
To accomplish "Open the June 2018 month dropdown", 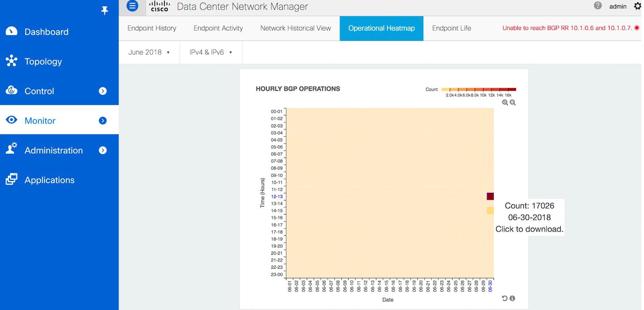I will pyautogui.click(x=149, y=52).
